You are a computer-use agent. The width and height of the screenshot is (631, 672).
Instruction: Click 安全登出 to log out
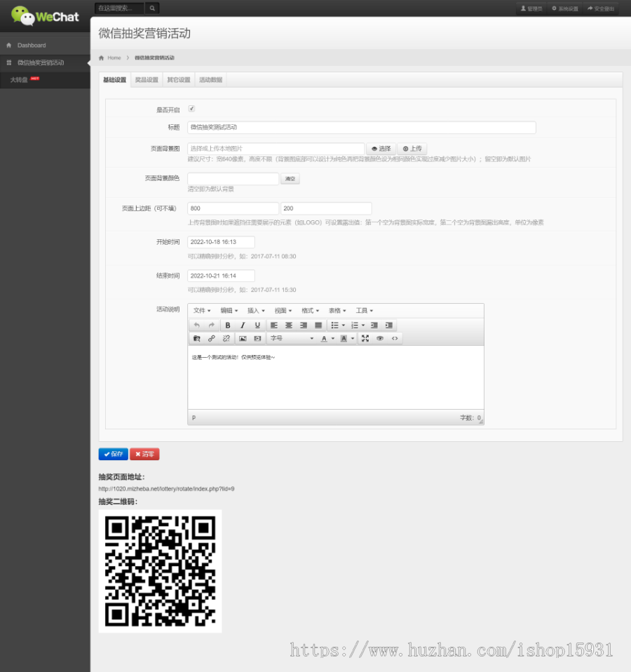point(601,8)
